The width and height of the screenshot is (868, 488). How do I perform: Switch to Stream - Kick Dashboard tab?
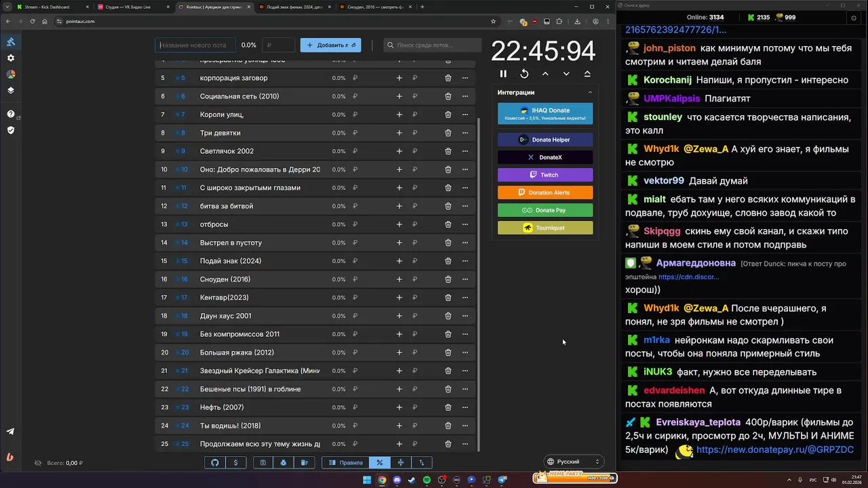click(53, 7)
